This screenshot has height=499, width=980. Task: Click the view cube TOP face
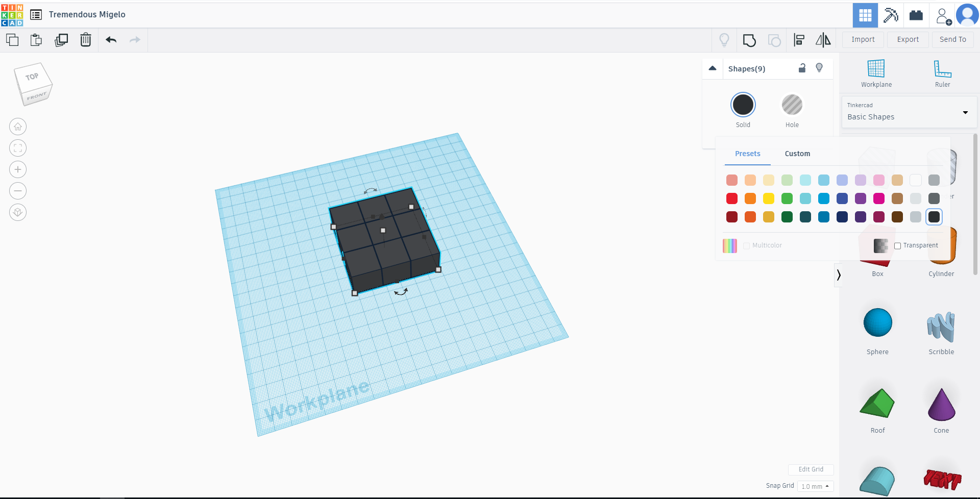pyautogui.click(x=32, y=77)
